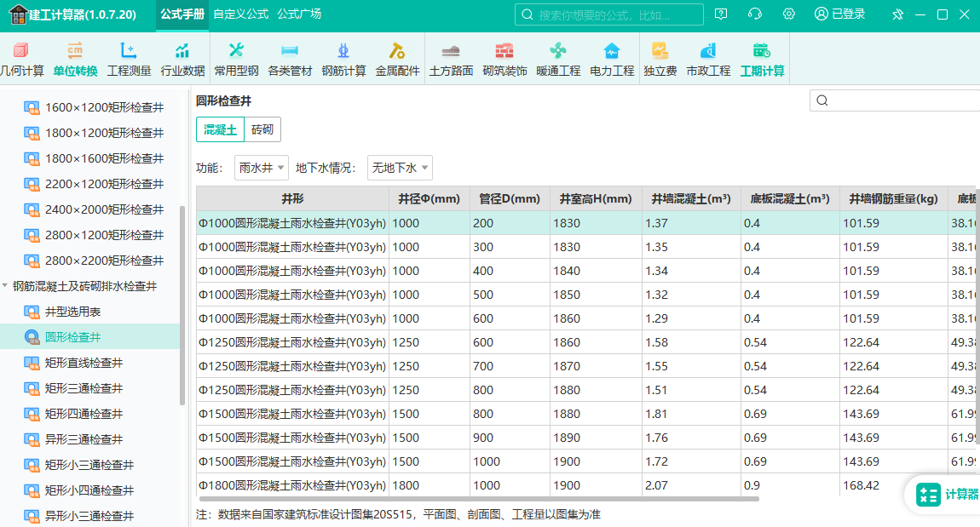The width and height of the screenshot is (980, 527).
Task: Open settings via the gear icon
Action: [789, 14]
